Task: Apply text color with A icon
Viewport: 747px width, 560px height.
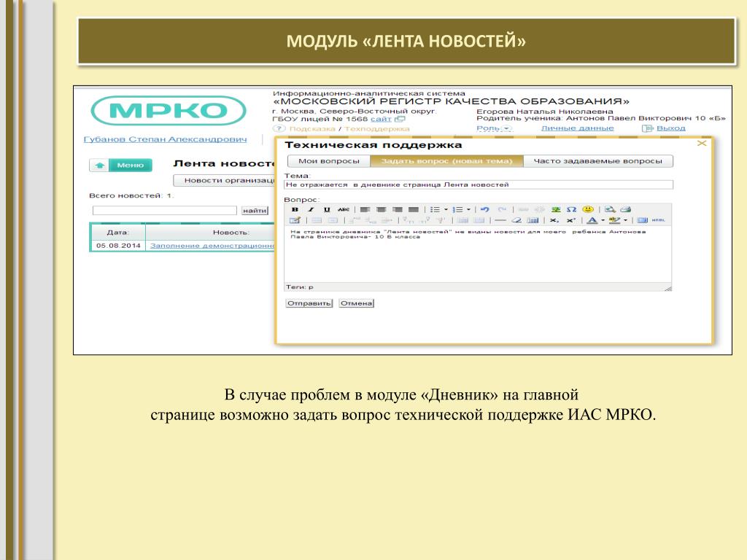Action: [x=592, y=220]
